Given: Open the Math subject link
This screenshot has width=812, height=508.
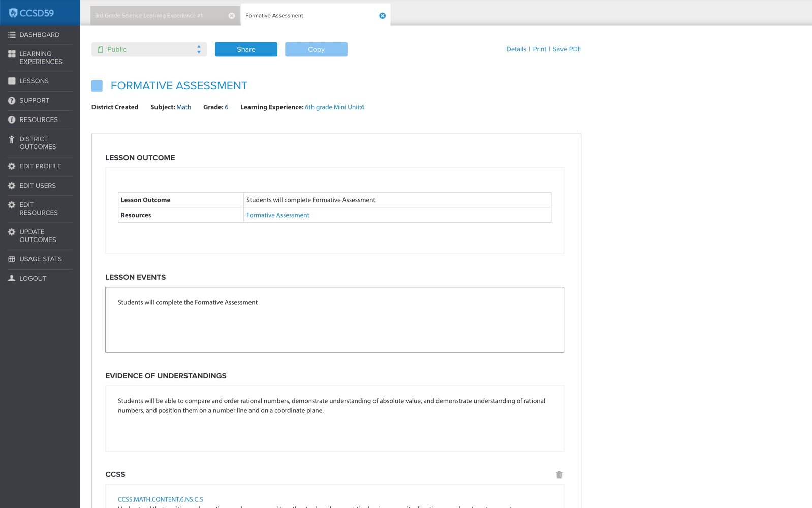Looking at the screenshot, I should pos(184,107).
